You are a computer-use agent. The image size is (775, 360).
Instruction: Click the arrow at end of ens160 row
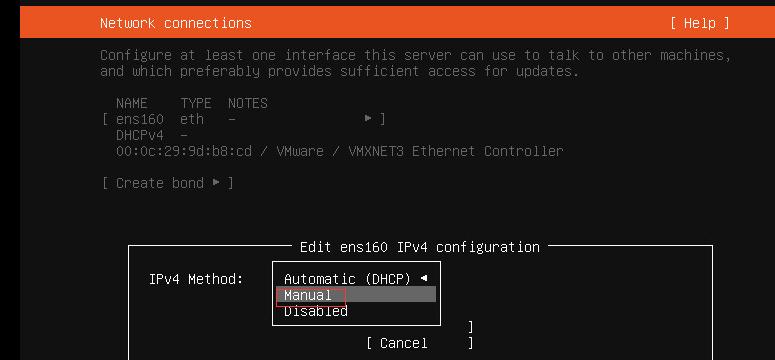click(368, 118)
